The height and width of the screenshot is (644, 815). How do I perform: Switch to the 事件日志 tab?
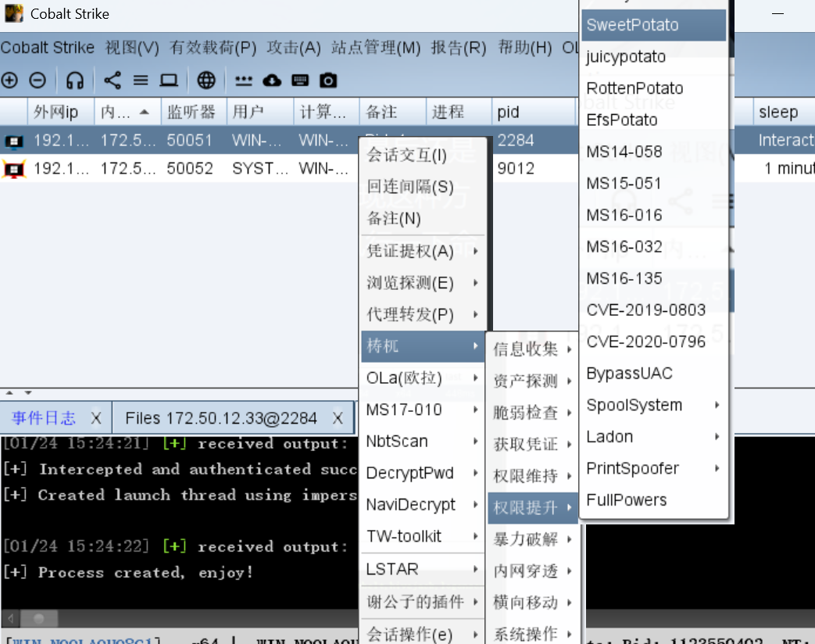[x=44, y=418]
